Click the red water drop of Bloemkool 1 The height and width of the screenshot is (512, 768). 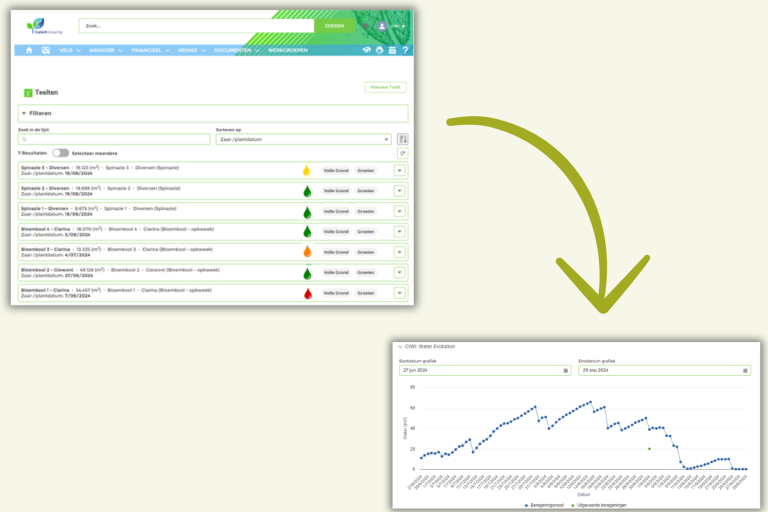(308, 293)
